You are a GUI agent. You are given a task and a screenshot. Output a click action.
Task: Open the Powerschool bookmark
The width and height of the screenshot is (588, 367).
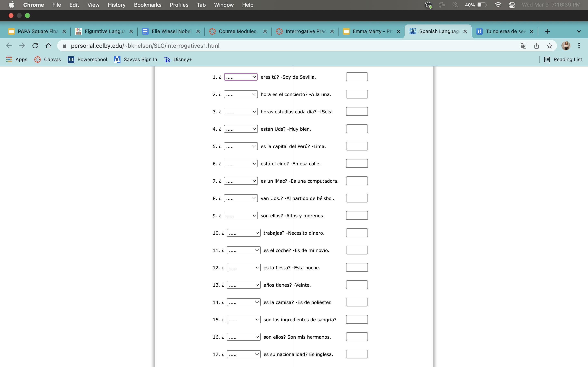(x=87, y=60)
